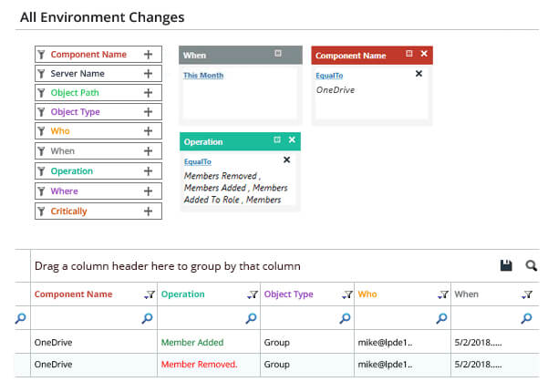
Task: Click search icon in Object Type filter cell
Action: (x=345, y=318)
